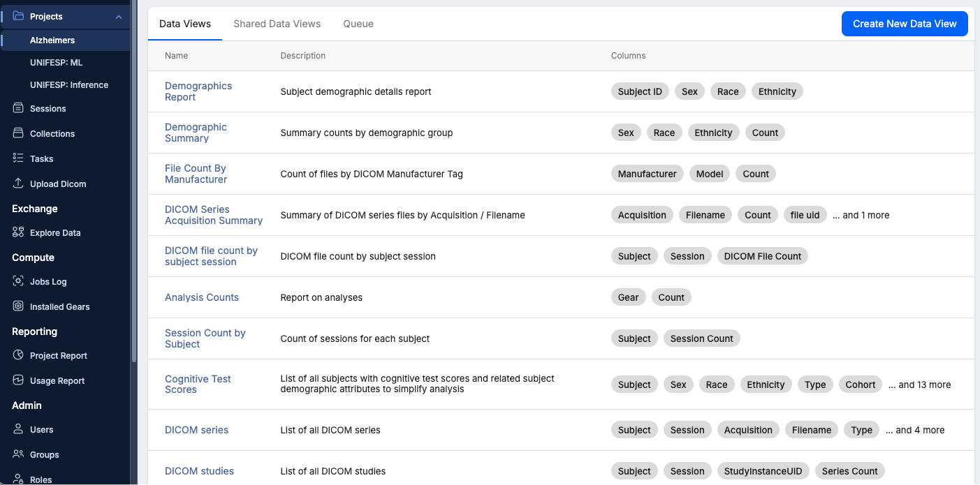Image resolution: width=980 pixels, height=485 pixels.
Task: Click the DICOM File Count chip
Action: click(x=763, y=256)
